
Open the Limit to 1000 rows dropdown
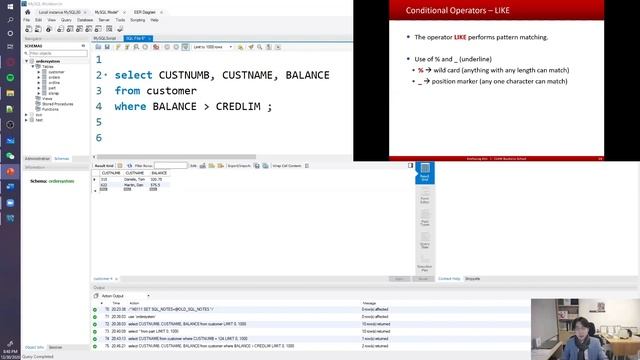click(213, 47)
